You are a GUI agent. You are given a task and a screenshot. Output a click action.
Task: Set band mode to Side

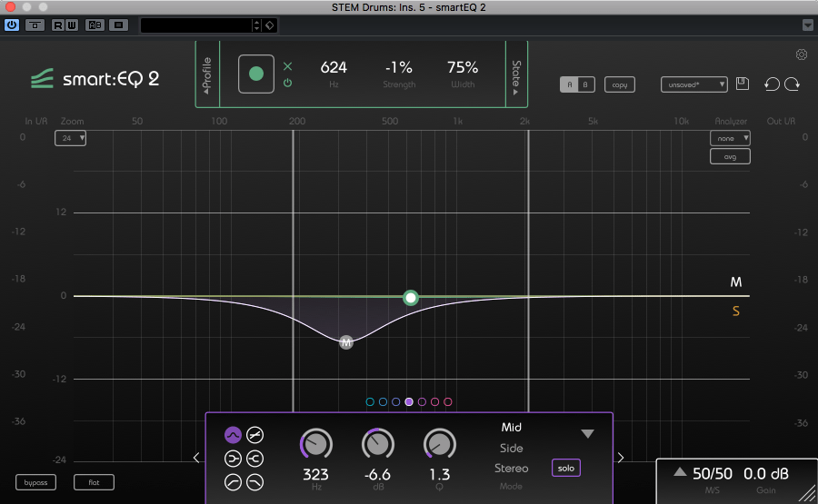tap(511, 449)
